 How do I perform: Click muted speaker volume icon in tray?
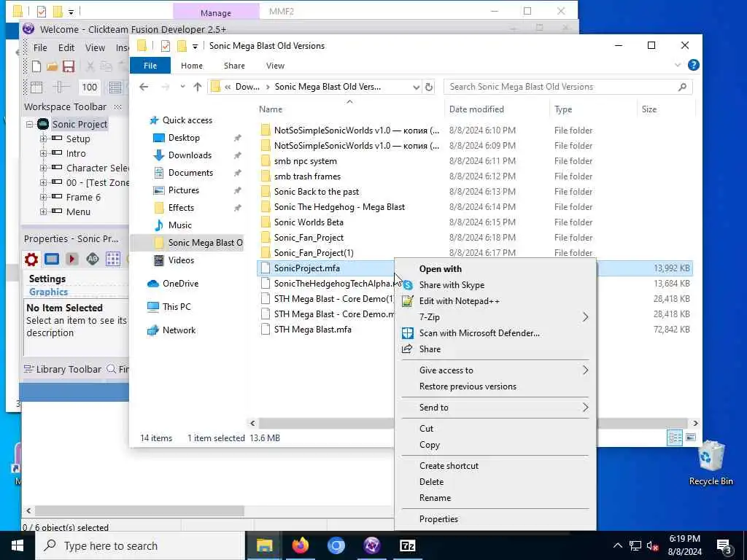[652, 546]
